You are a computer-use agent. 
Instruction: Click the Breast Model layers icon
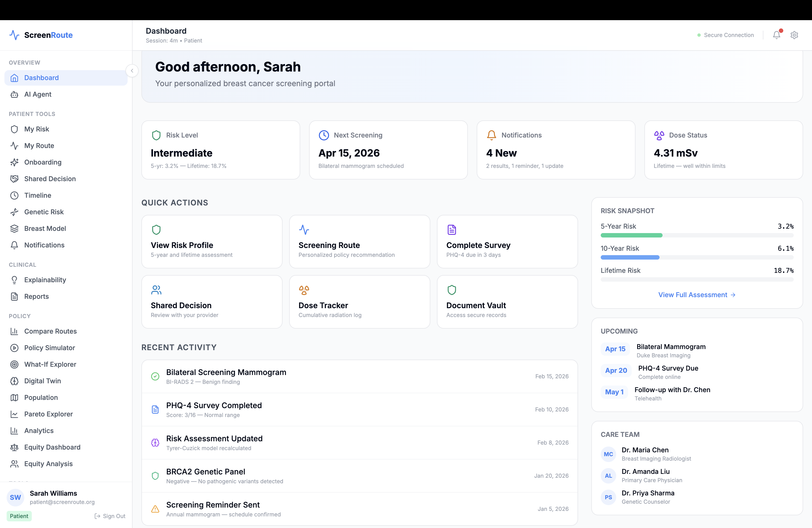pyautogui.click(x=14, y=229)
